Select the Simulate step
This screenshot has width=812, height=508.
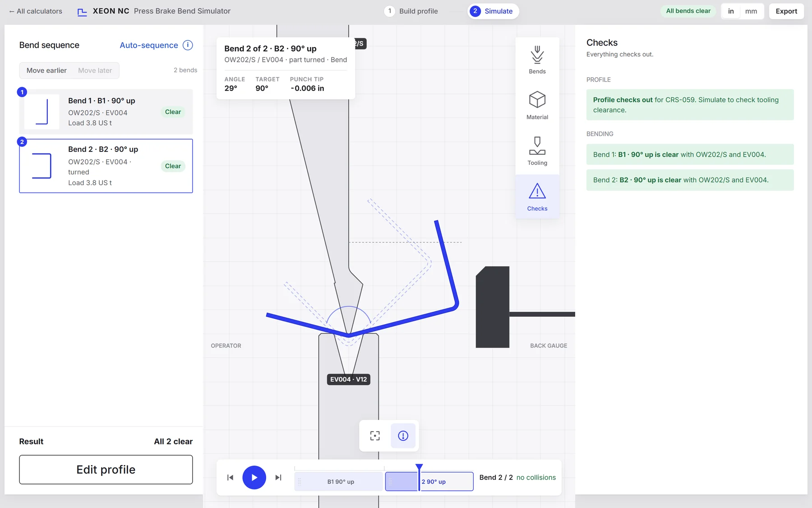(x=493, y=11)
